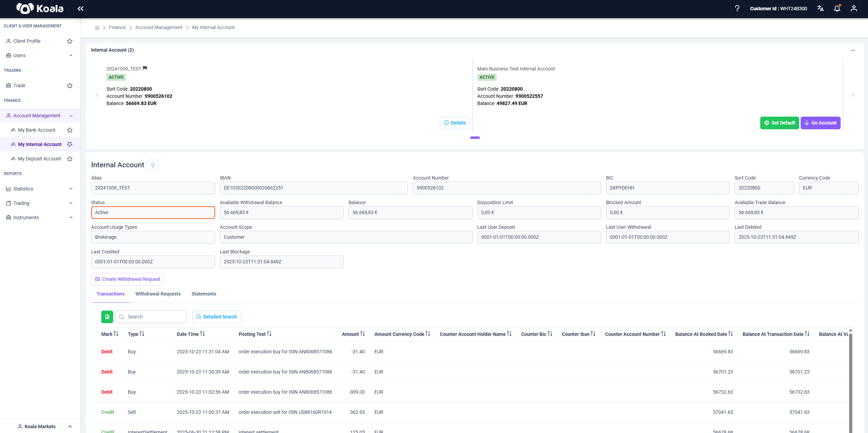Open Internal Account help tooltip icon

click(153, 166)
